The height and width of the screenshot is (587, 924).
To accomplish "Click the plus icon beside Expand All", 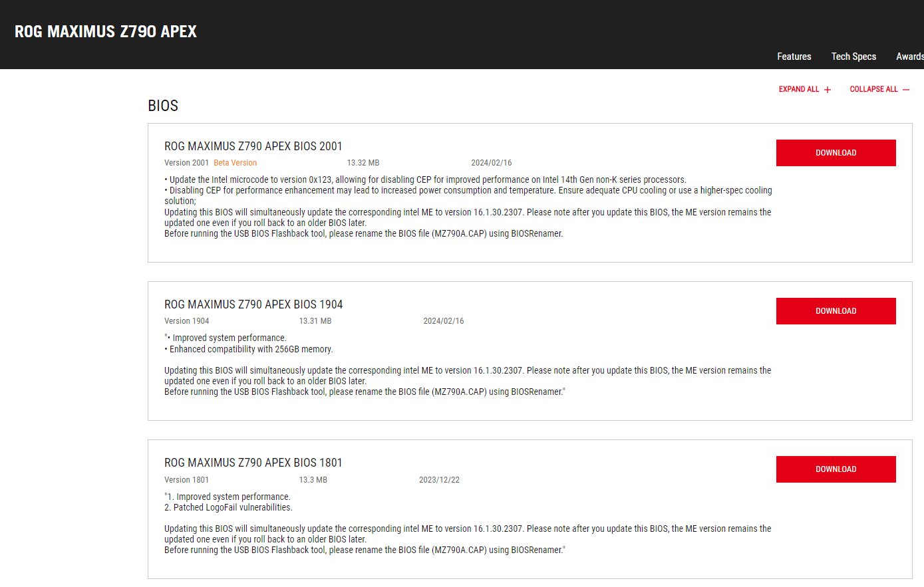I will (828, 90).
